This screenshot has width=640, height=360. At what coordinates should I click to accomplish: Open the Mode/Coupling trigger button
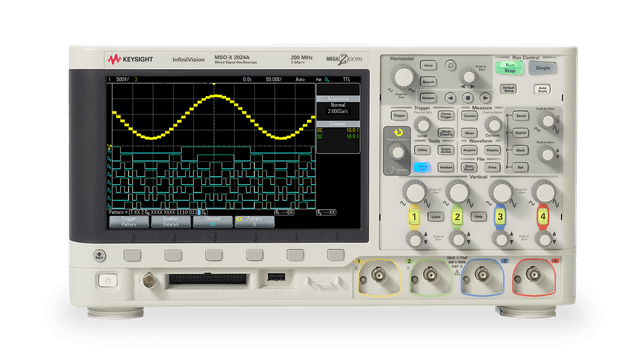tap(446, 133)
